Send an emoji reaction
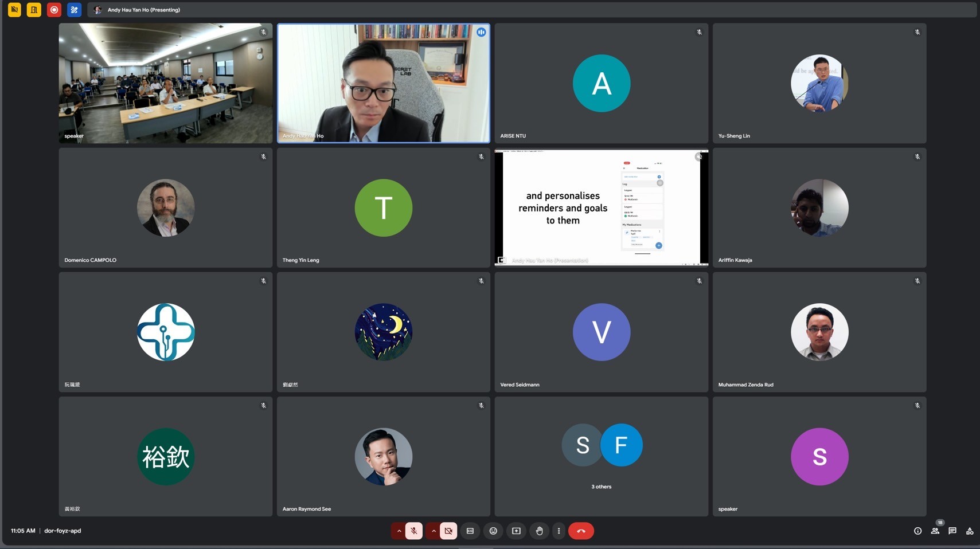 tap(493, 531)
